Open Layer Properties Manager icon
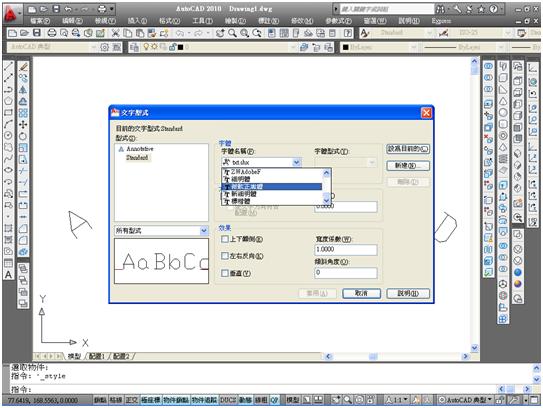Screen dimensions: 543x408 (135, 47)
